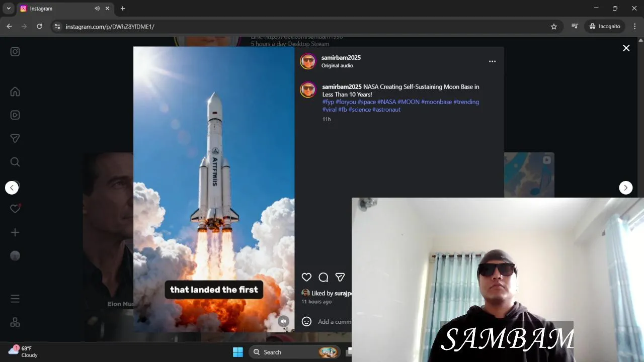
Task: Open the #science hashtag
Action: [359, 110]
